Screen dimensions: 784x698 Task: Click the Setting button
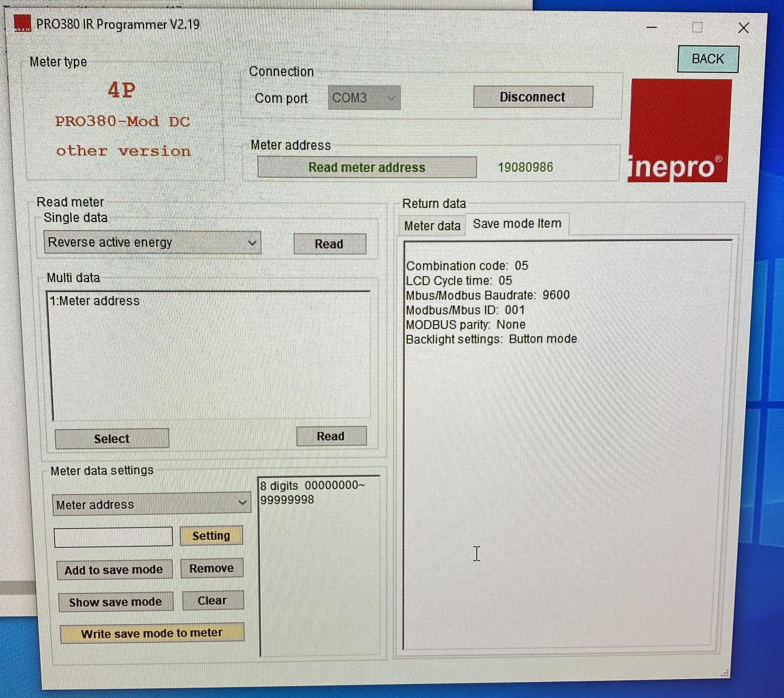pyautogui.click(x=211, y=536)
